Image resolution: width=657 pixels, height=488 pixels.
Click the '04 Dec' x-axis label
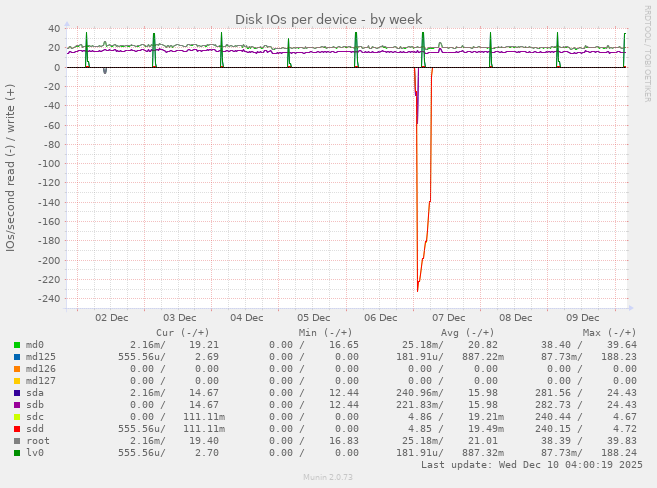[x=246, y=318]
